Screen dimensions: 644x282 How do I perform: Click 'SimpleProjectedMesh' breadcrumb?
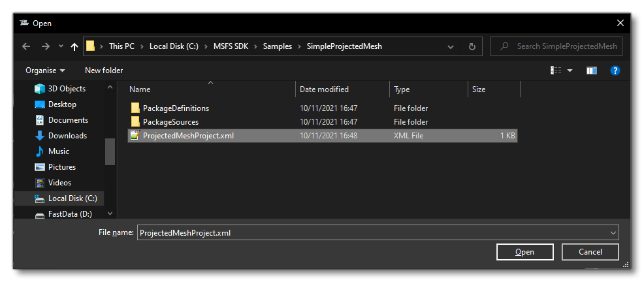click(344, 46)
